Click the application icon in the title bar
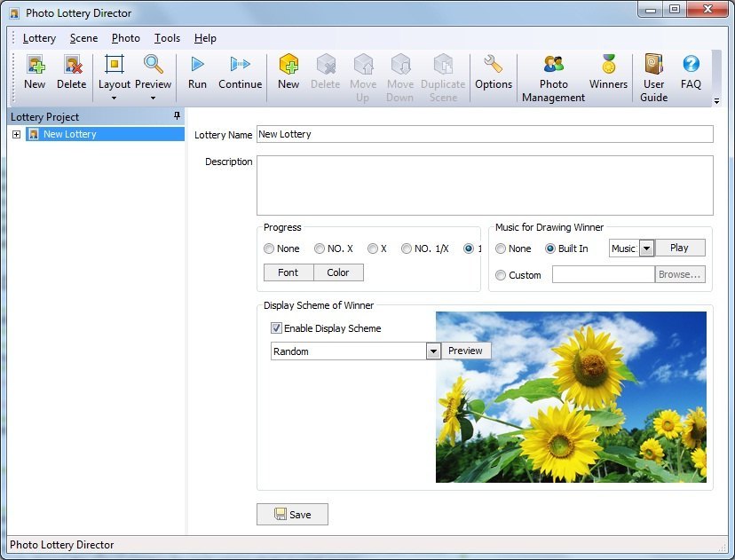735x560 pixels. [x=14, y=13]
